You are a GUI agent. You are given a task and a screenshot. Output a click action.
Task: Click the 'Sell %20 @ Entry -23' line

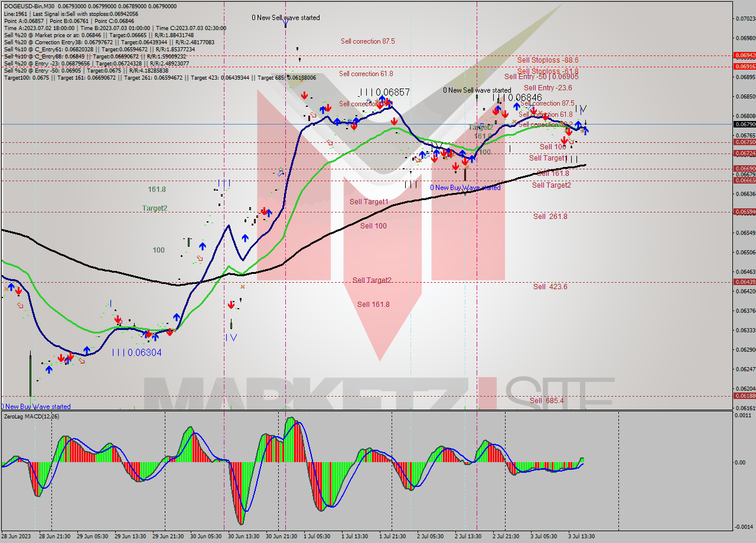coord(96,63)
